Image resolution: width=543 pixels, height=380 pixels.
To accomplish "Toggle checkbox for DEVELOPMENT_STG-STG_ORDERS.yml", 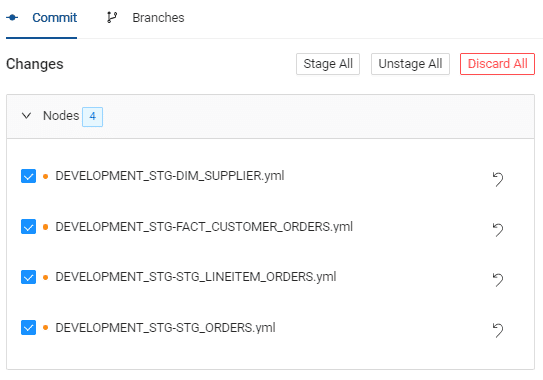I will click(28, 328).
